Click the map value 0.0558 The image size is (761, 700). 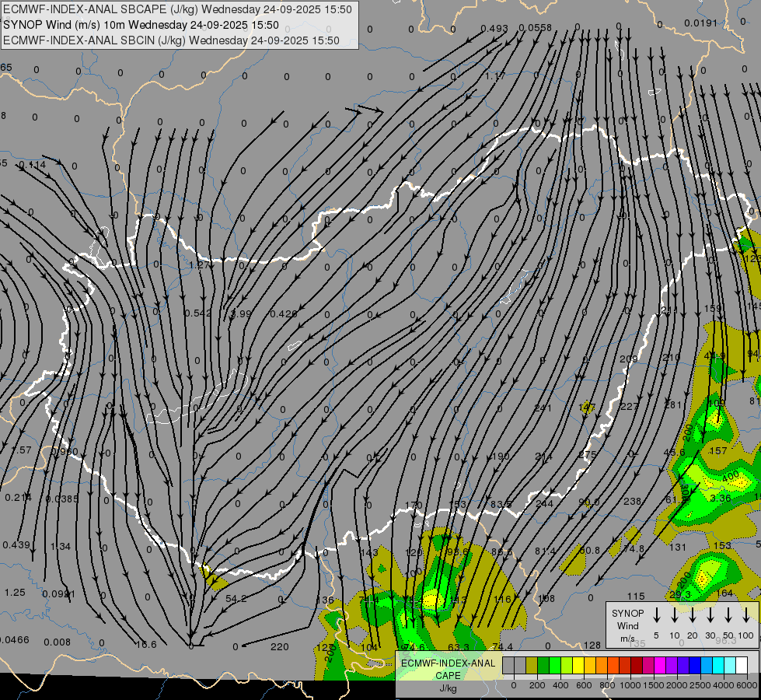click(536, 28)
